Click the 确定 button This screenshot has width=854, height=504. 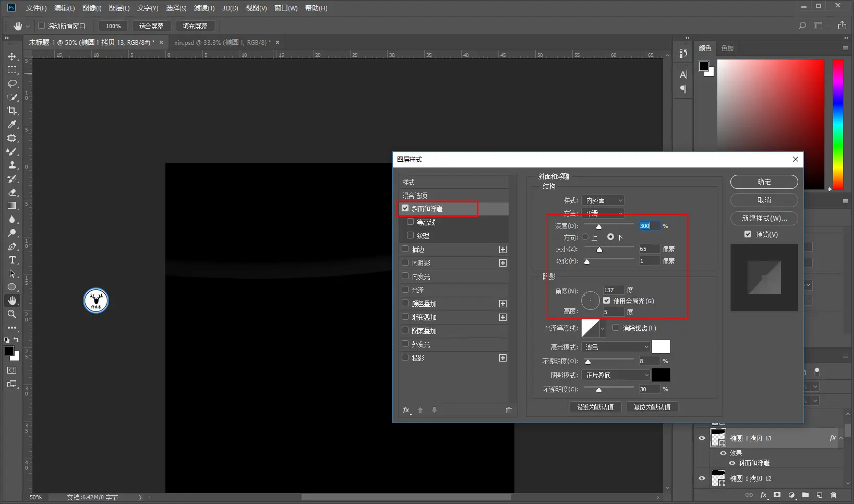click(x=764, y=182)
